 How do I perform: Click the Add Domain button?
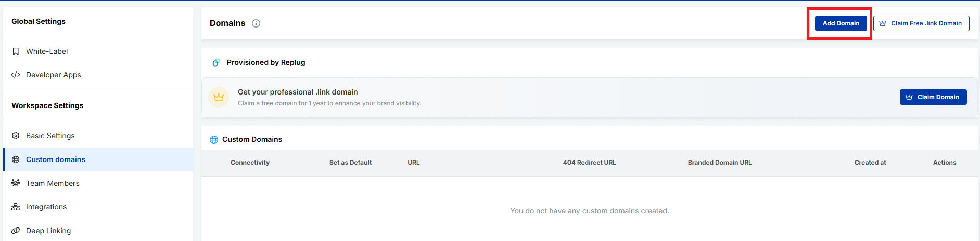tap(841, 23)
